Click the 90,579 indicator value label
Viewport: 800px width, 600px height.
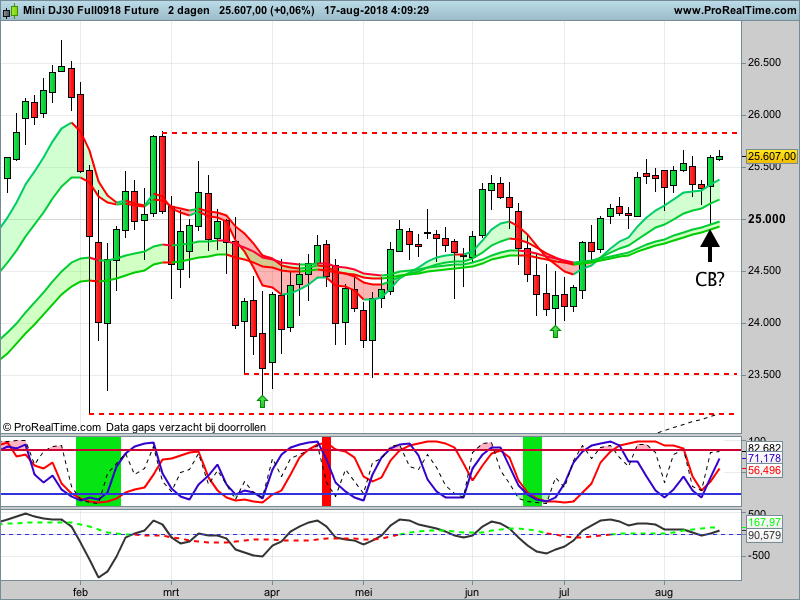click(764, 535)
